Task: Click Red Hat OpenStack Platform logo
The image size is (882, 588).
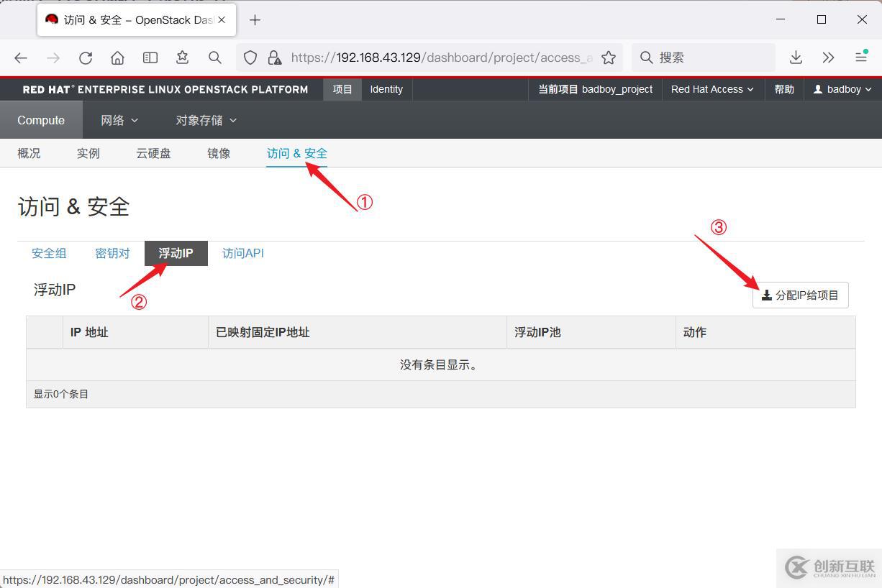Action: click(x=165, y=90)
